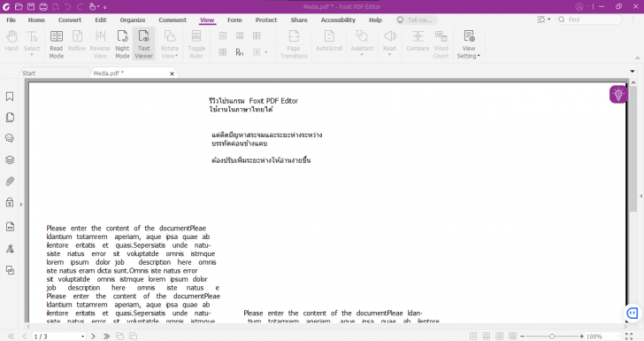Image resolution: width=644 pixels, height=341 pixels.
Task: Open the tab list dropdown arrow
Action: pos(632,72)
